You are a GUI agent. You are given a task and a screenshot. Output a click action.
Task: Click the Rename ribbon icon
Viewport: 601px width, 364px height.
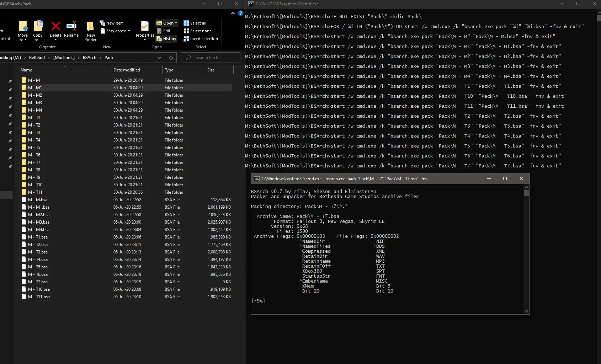71,26
